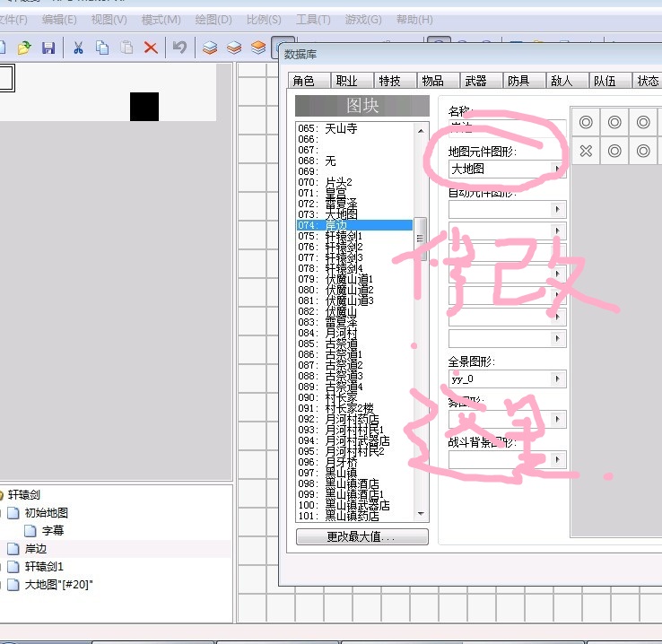Paste using the clipboard toolbar icon
662x644 pixels.
(x=126, y=48)
